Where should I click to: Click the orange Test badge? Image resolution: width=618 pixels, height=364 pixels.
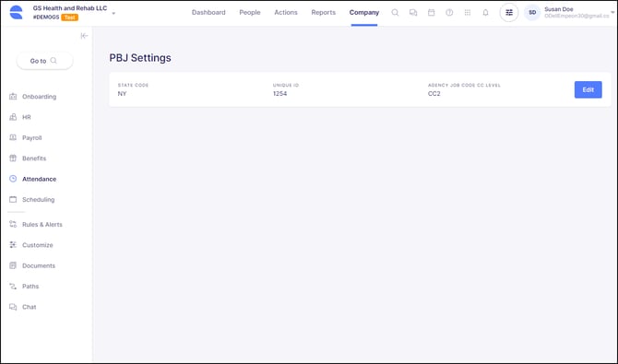pos(70,18)
